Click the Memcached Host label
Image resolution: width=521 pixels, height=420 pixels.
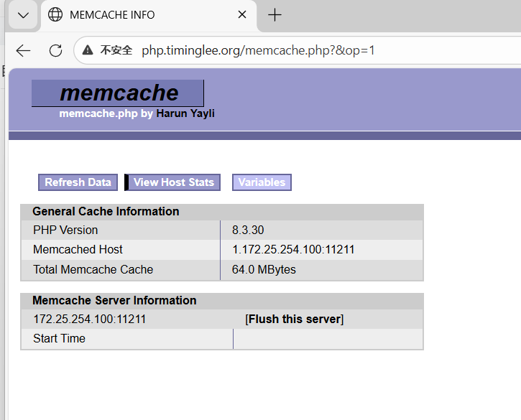click(78, 249)
